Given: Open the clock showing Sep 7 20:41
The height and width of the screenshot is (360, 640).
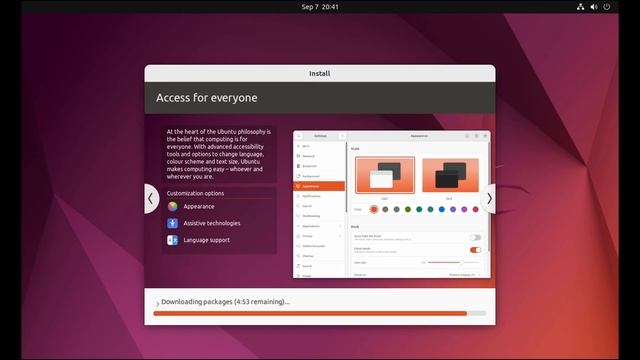Looking at the screenshot, I should (x=320, y=7).
